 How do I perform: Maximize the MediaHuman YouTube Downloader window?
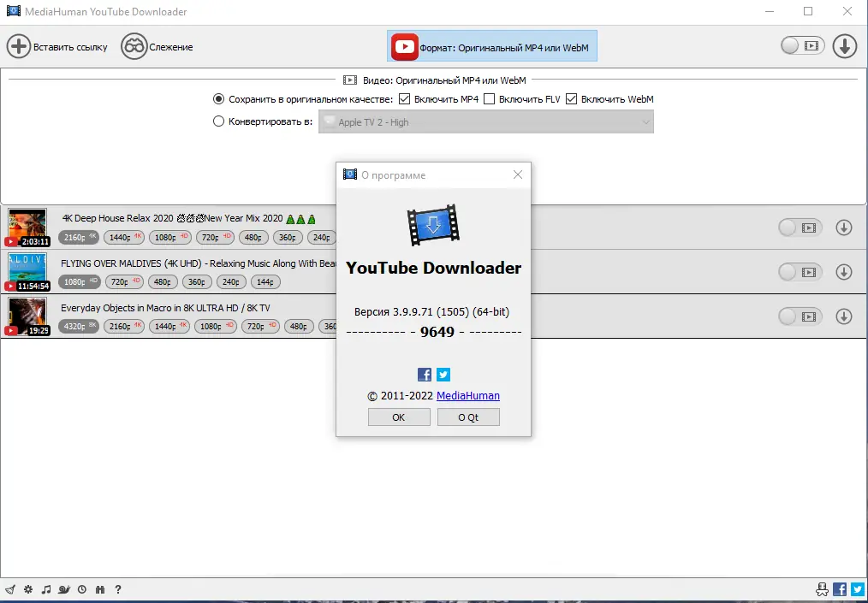(808, 11)
